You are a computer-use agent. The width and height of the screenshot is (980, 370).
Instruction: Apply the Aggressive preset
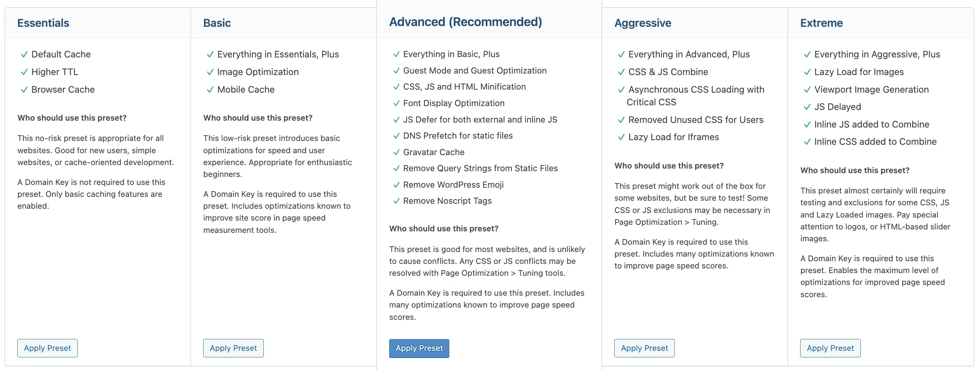point(644,348)
